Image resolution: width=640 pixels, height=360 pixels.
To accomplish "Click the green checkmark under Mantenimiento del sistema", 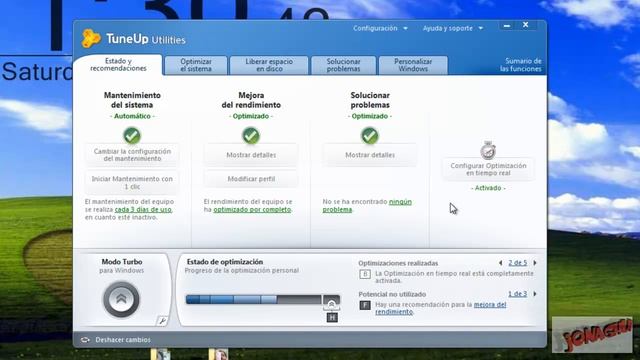I will pyautogui.click(x=132, y=136).
